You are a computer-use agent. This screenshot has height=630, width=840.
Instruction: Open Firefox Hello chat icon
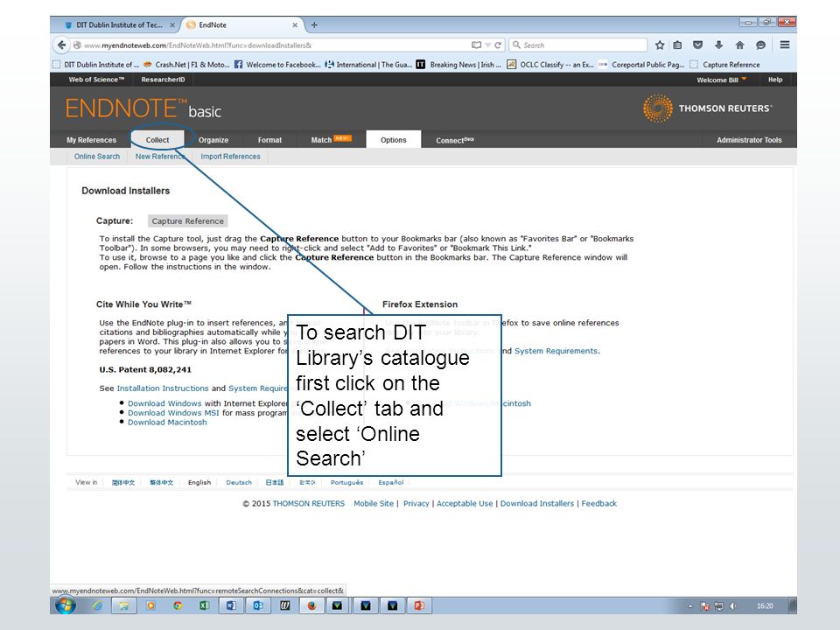click(760, 45)
